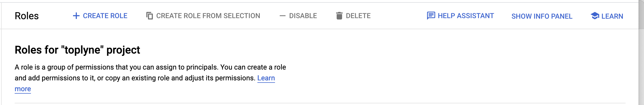This screenshot has height=105, width=644.
Task: Click the Roles for "toplyne" project heading
Action: pos(77,50)
